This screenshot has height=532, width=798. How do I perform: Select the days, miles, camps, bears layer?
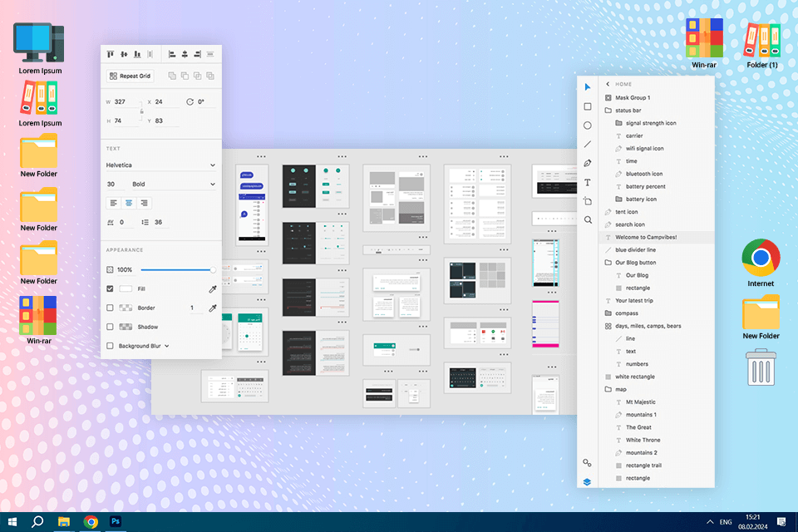pyautogui.click(x=657, y=326)
